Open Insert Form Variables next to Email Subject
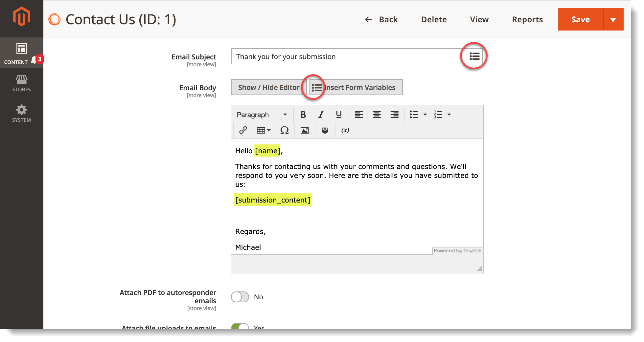 [474, 56]
